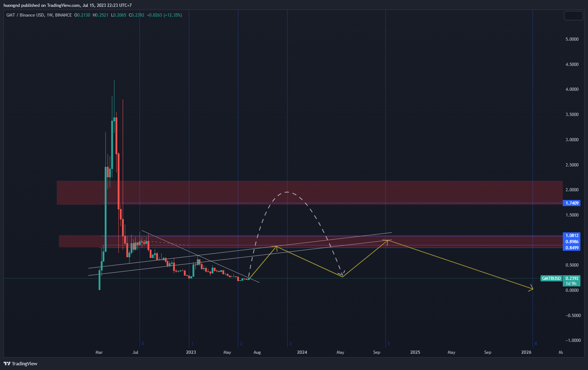
Task: Click the change value +0.0263 (+12.35%)
Action: click(164, 15)
